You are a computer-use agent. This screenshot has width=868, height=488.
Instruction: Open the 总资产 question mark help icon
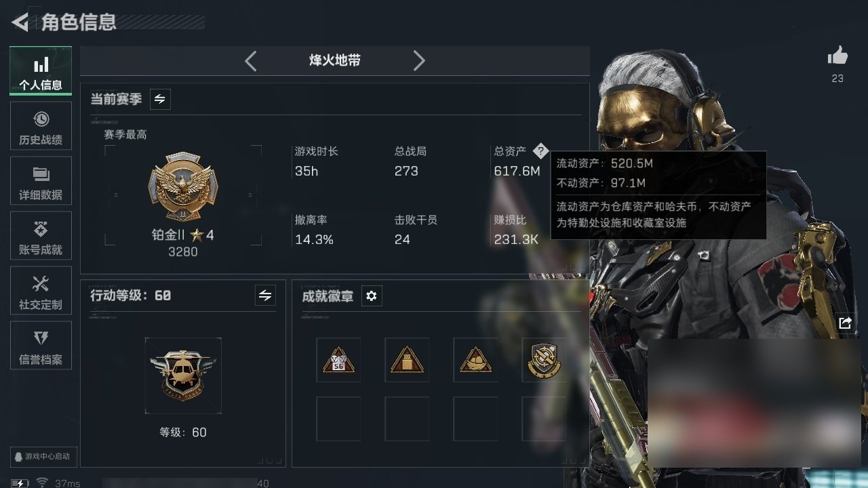[540, 151]
